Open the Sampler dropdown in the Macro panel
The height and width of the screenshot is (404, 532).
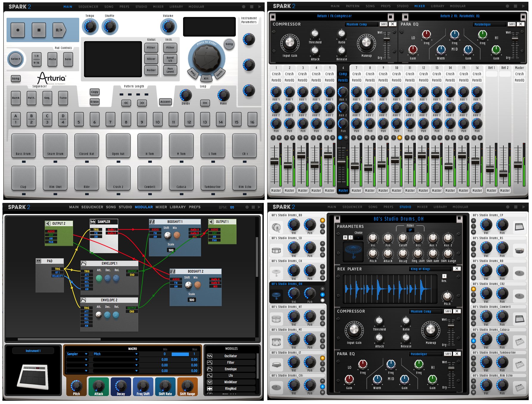[x=77, y=354]
